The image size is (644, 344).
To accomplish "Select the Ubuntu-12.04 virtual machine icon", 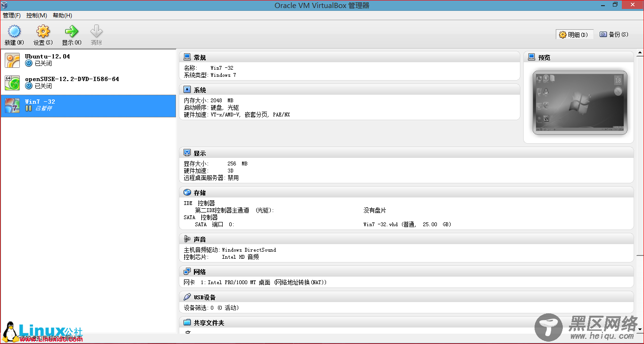I will 12,60.
